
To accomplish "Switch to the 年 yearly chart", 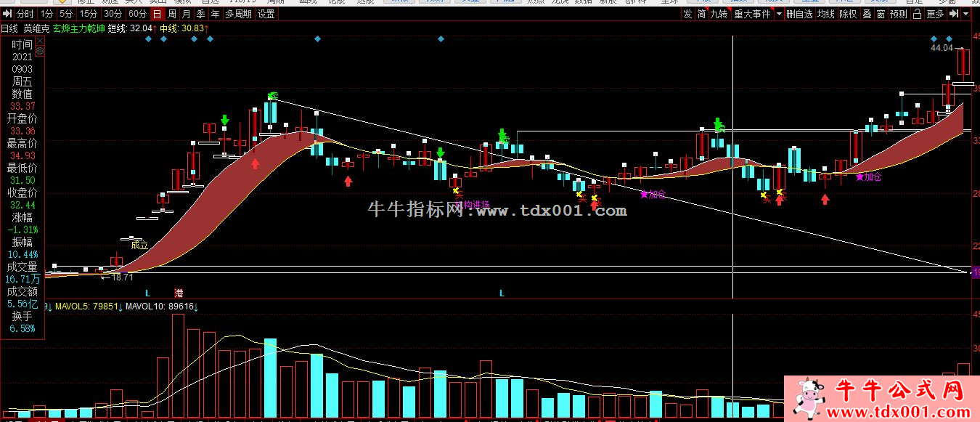I will [215, 14].
